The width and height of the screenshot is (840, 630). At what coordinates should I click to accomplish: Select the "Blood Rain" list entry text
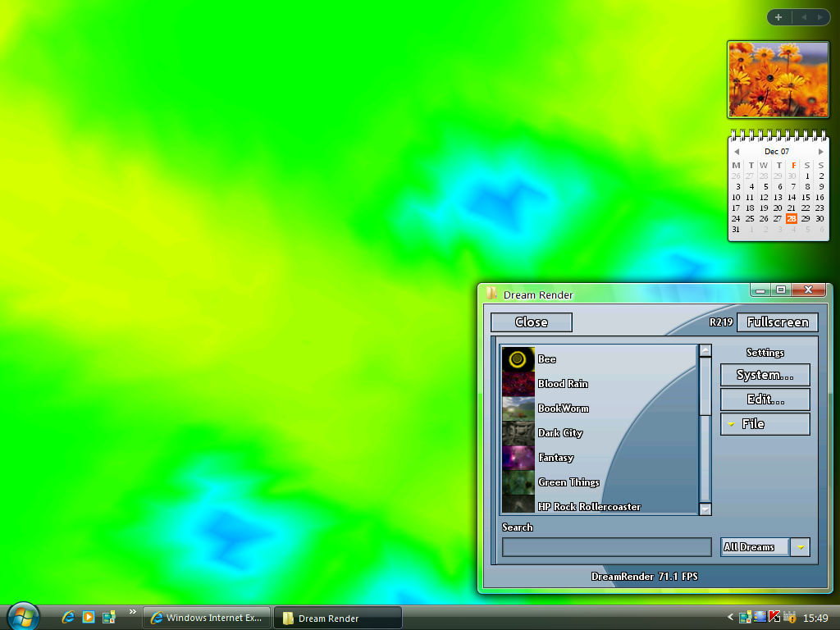click(563, 384)
